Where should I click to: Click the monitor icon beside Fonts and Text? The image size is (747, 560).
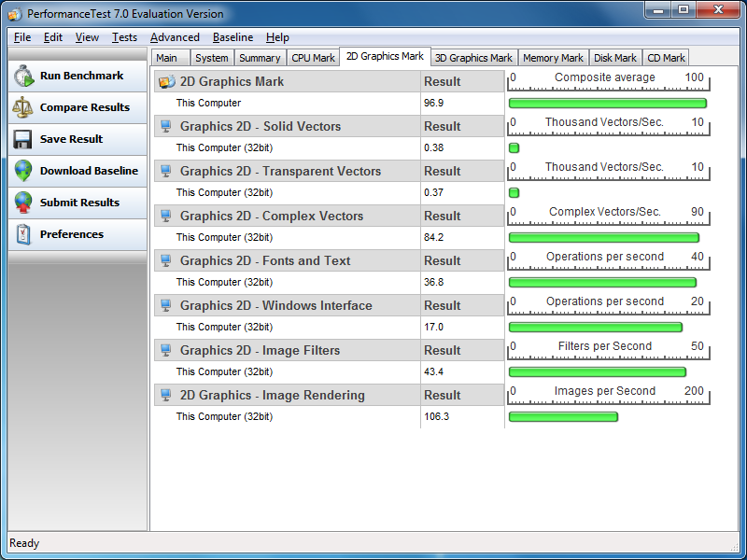click(x=166, y=260)
